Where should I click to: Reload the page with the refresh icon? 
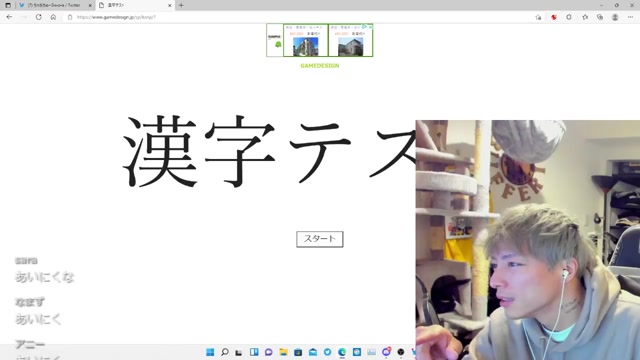38,17
